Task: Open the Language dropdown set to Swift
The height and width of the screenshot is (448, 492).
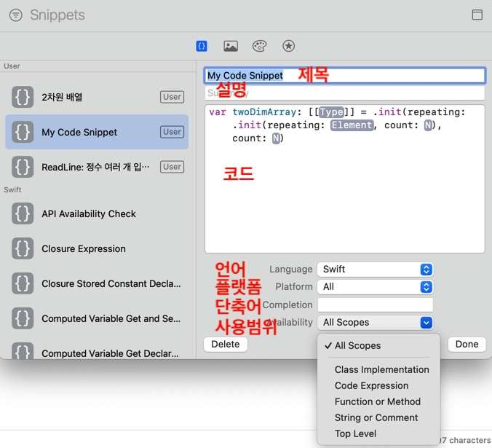Action: (375, 269)
